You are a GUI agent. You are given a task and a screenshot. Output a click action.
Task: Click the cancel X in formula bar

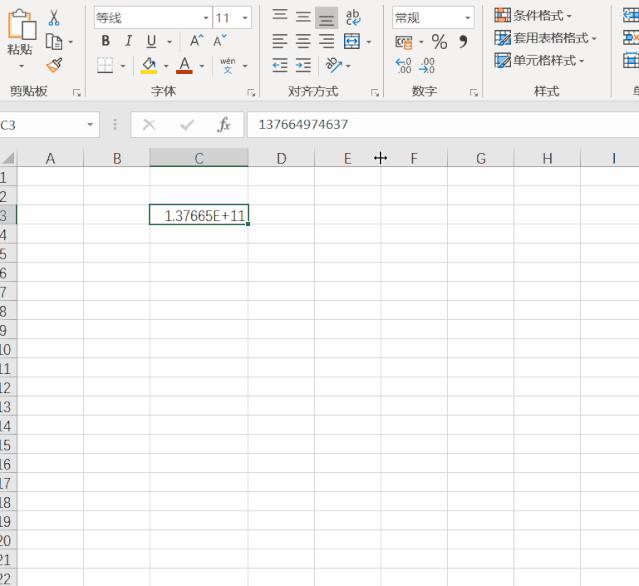(149, 124)
